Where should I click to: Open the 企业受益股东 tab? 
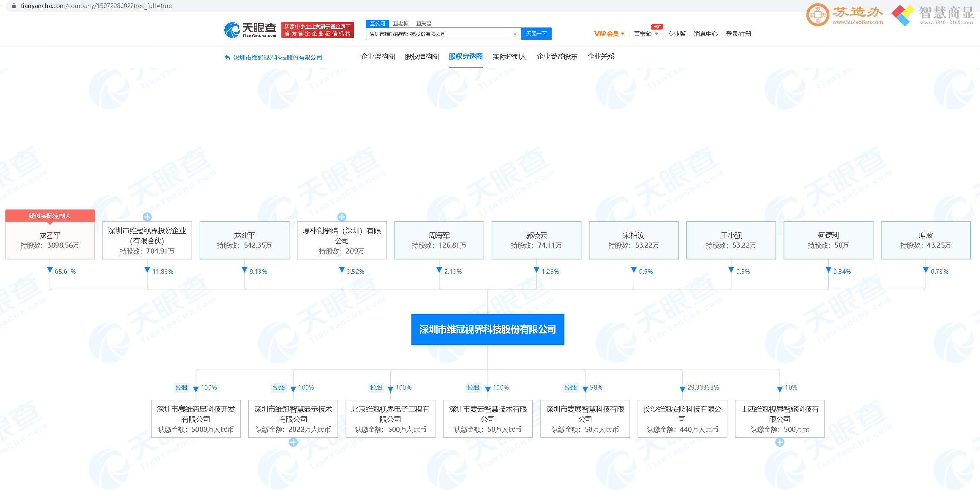coord(557,57)
